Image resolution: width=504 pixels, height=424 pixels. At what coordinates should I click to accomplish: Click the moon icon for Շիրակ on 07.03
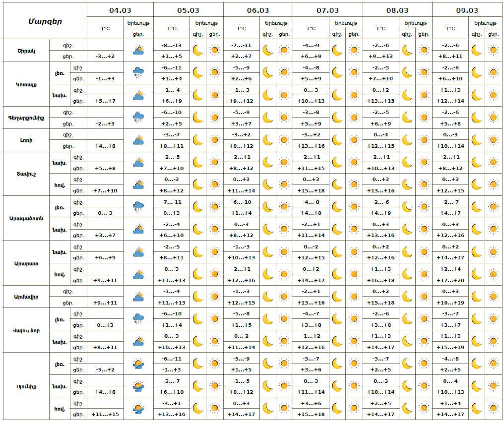[x=337, y=50]
